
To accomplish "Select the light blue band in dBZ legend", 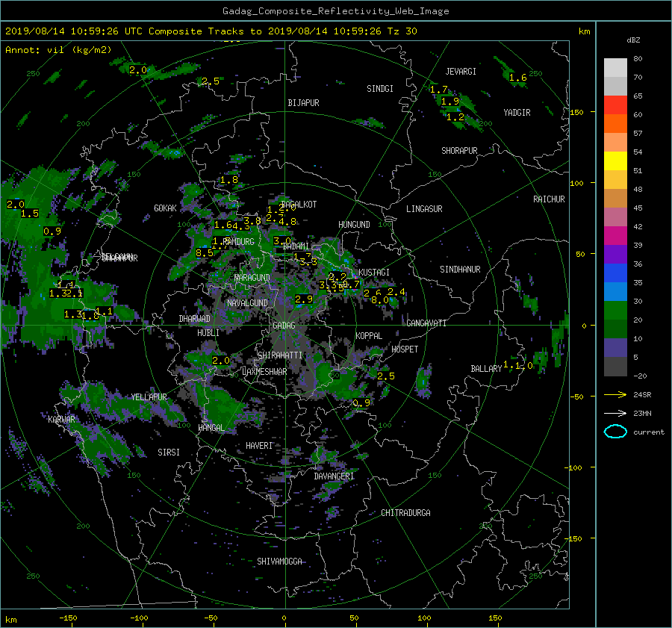I will (615, 291).
